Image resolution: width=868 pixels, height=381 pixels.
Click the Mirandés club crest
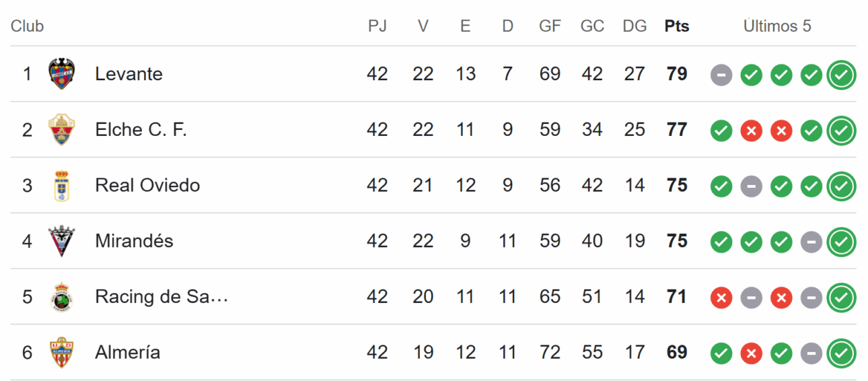pos(62,241)
